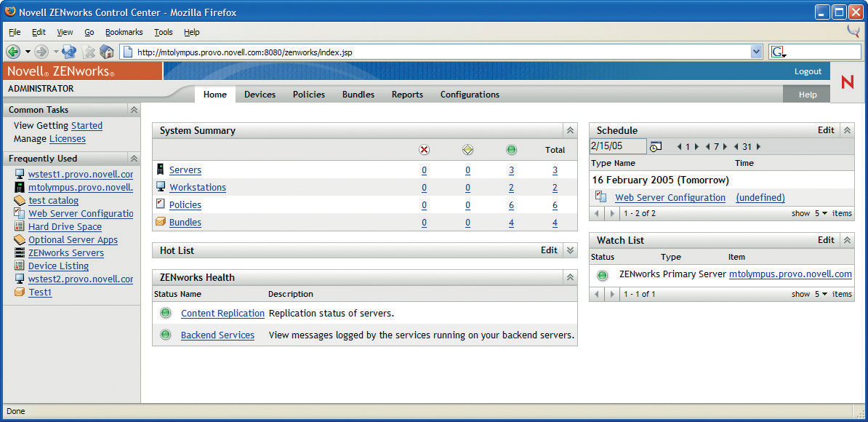Click the green status icon for Content Replication
The width and height of the screenshot is (868, 422).
click(165, 314)
